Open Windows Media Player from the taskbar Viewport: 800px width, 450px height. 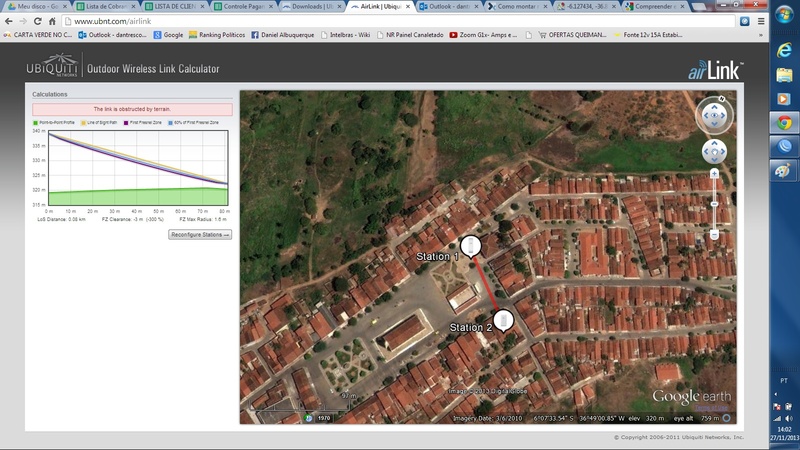[784, 98]
